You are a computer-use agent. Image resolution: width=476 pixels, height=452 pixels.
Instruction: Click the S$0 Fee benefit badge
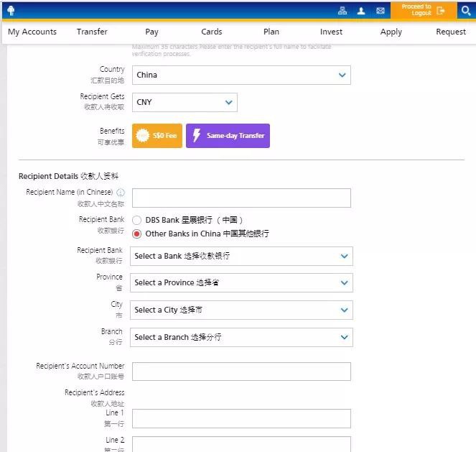point(157,136)
